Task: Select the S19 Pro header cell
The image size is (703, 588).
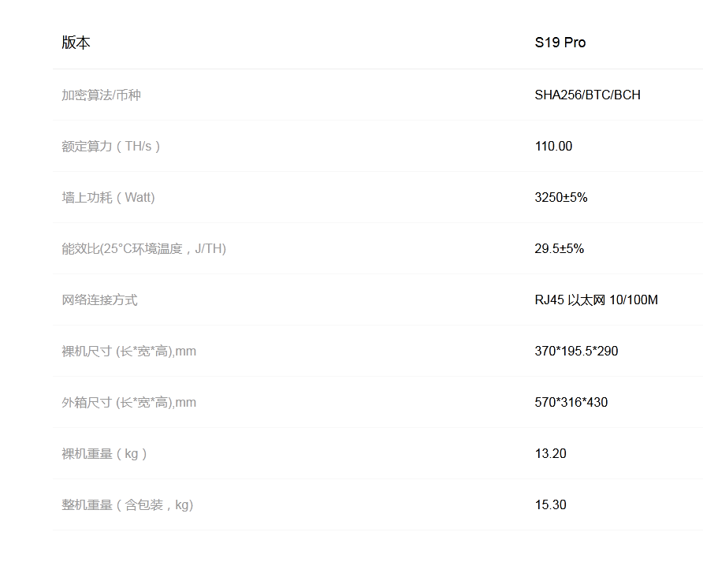Action: (x=559, y=43)
